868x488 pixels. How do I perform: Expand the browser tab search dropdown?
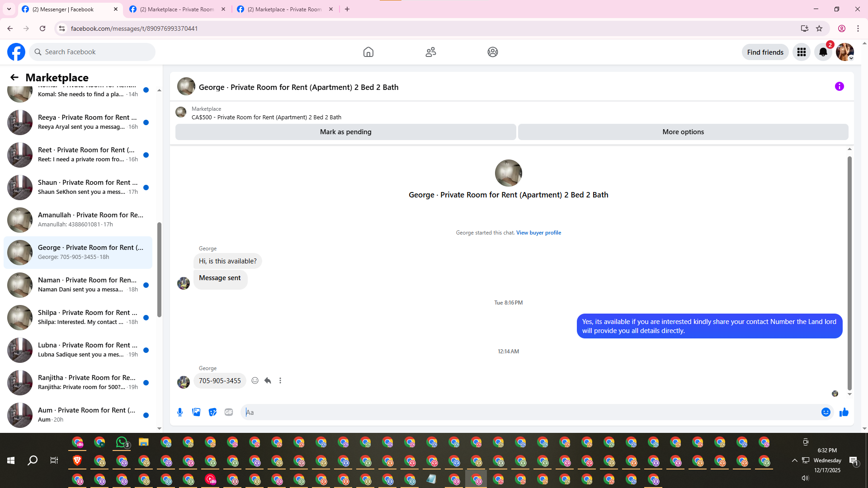click(x=9, y=9)
